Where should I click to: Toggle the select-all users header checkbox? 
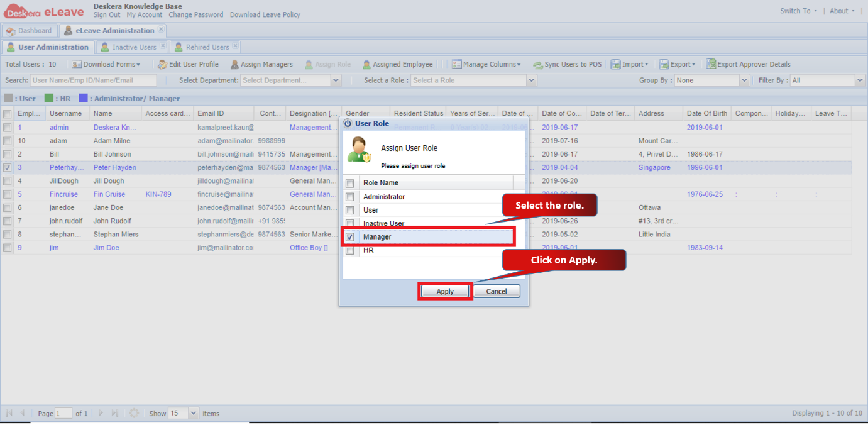(x=7, y=114)
